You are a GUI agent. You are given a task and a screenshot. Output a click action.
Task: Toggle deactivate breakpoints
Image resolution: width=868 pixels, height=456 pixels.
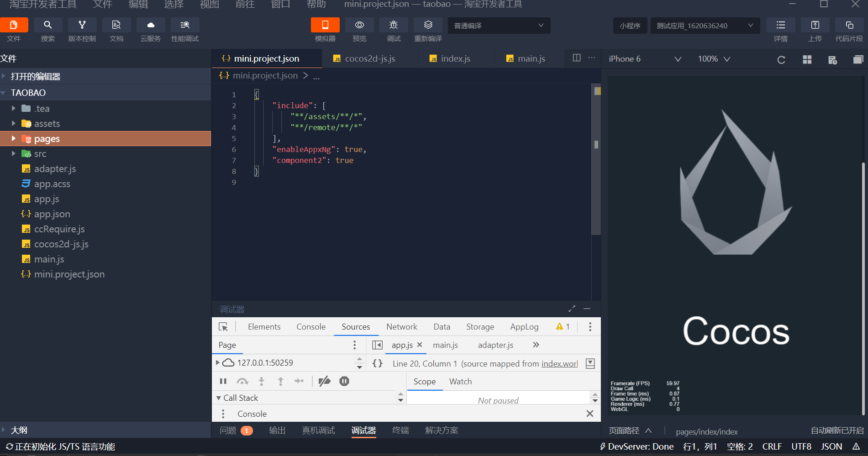(x=325, y=381)
